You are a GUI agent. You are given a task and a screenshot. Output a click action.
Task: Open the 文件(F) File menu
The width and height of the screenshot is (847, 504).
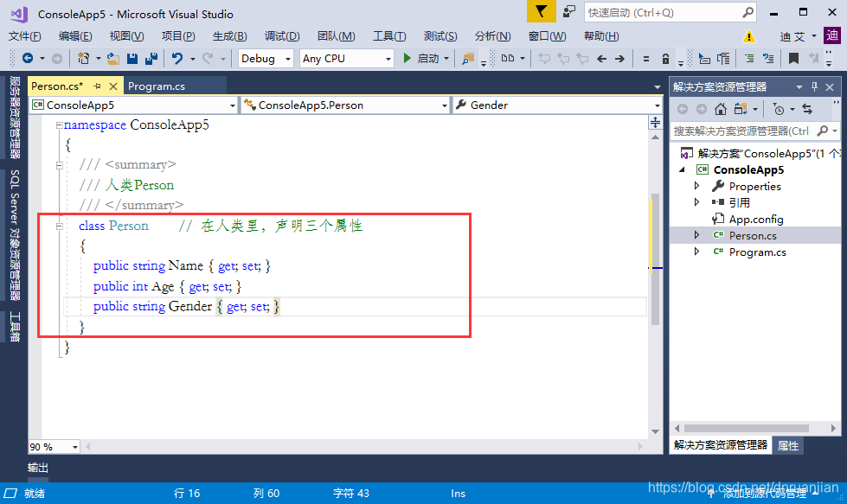(x=25, y=36)
